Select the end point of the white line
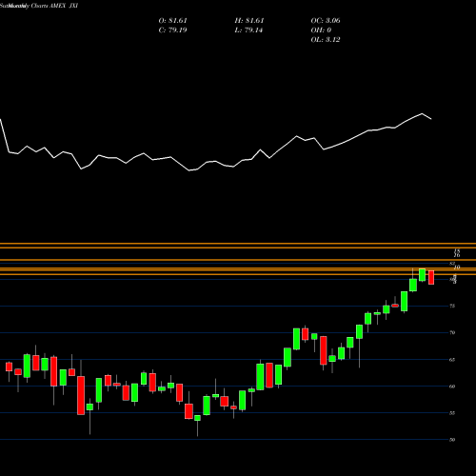Image resolution: width=476 pixels, height=476 pixels. click(x=431, y=119)
